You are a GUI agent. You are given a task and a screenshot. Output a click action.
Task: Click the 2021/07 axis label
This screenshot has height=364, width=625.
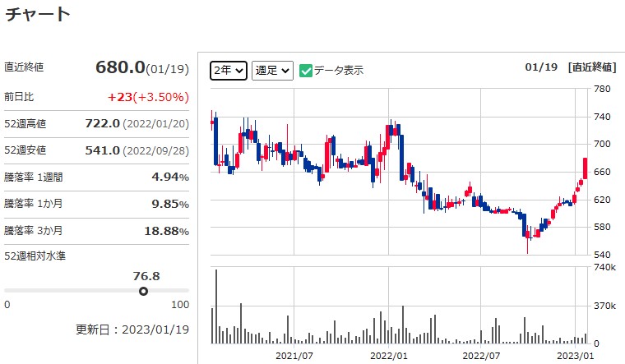tap(294, 356)
